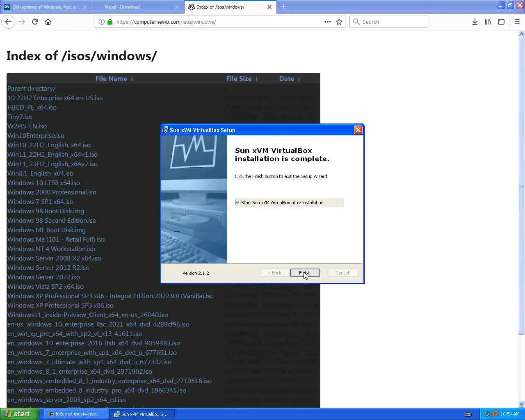Focus the browser Search box
The height and width of the screenshot is (420, 525).
(x=389, y=22)
